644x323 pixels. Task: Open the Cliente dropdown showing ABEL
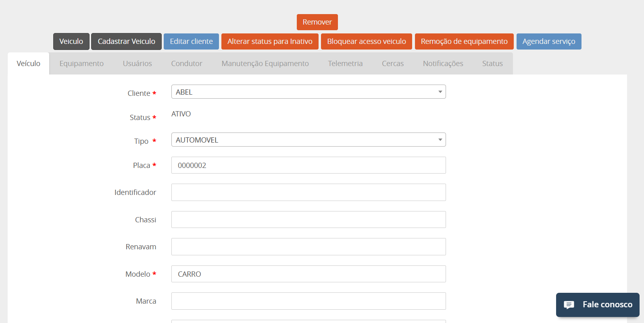308,92
